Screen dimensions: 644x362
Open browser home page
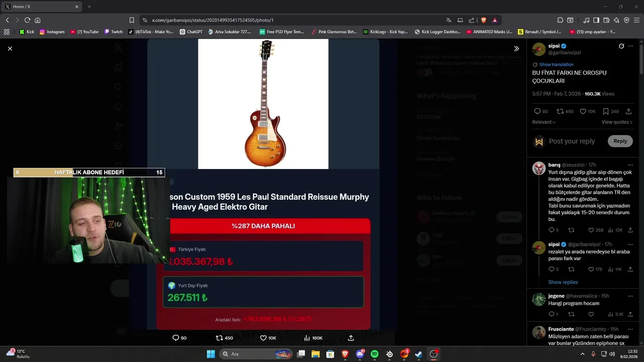(x=37, y=20)
